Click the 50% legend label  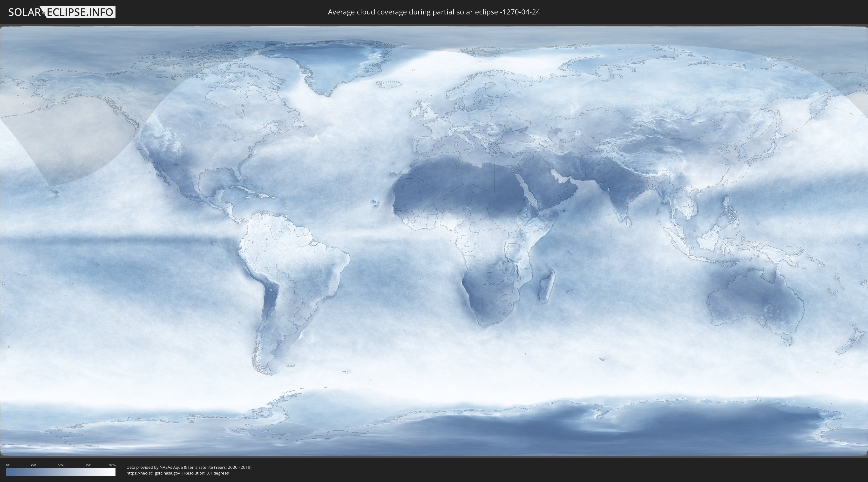point(61,465)
